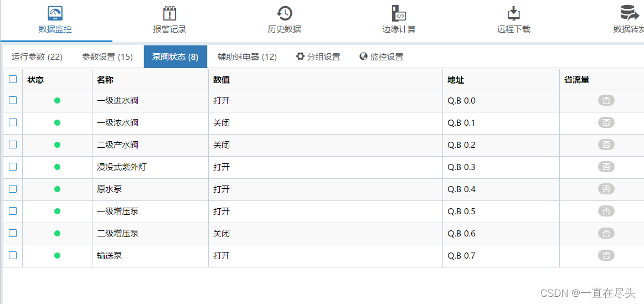Viewport: 644px width, 304px height.
Task: Check the 原水泵 row checkbox
Action: click(x=13, y=189)
